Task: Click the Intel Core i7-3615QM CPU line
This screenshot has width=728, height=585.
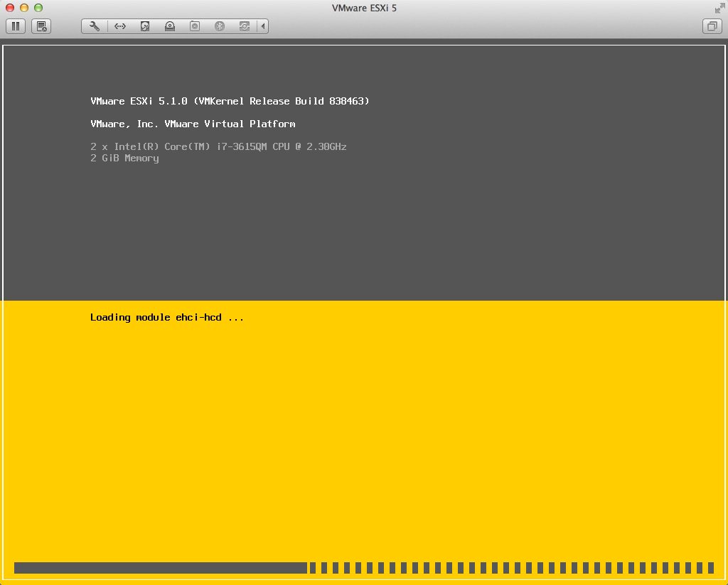Action: 219,146
